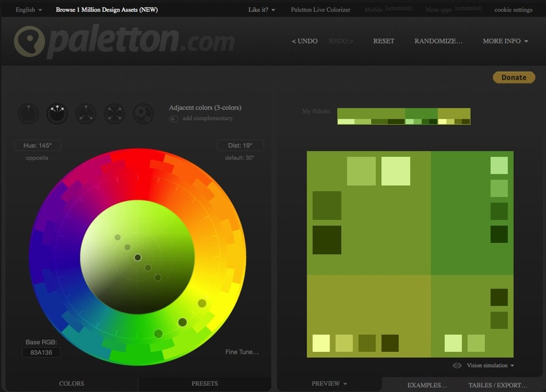Screen dimensions: 546x392
Task: Click the UNDO button
Action: (x=305, y=41)
